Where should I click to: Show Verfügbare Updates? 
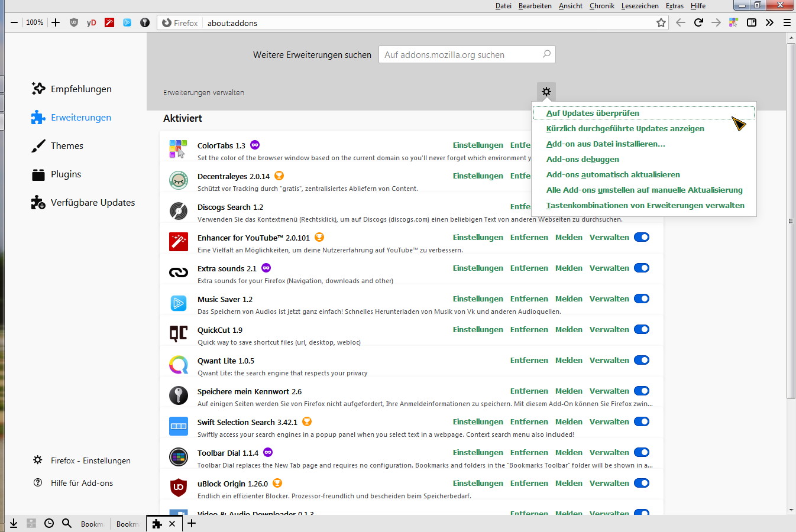click(83, 202)
